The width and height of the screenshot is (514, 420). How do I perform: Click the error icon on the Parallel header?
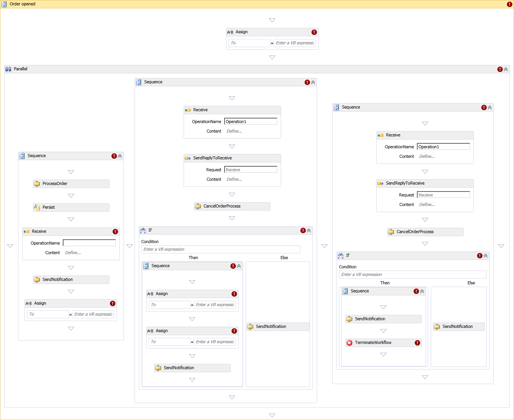(500, 69)
